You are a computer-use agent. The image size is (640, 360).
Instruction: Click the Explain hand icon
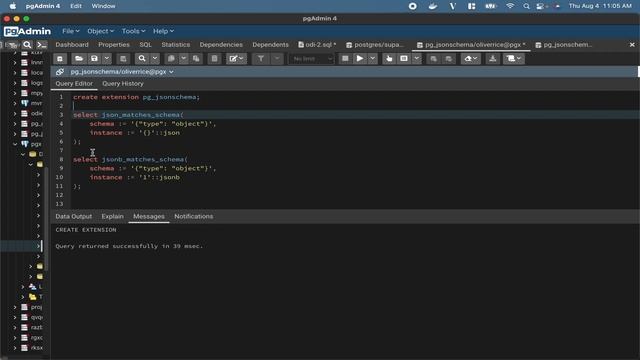389,59
